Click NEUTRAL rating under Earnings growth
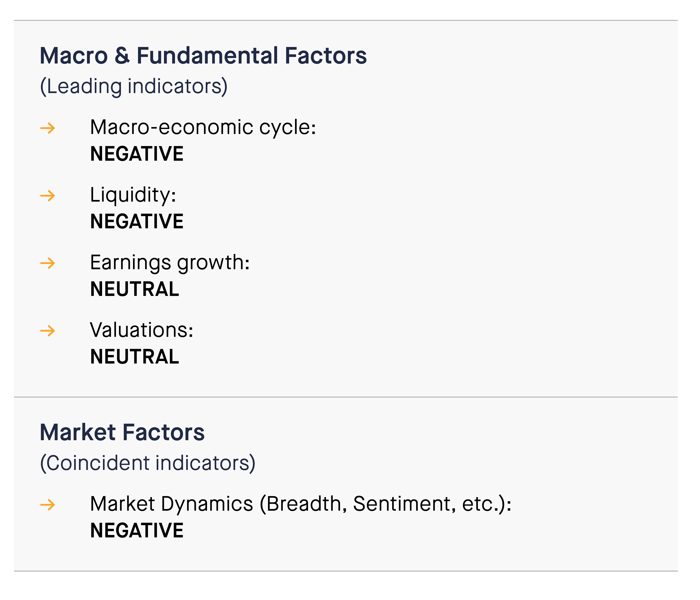This screenshot has width=700, height=600. (x=135, y=289)
